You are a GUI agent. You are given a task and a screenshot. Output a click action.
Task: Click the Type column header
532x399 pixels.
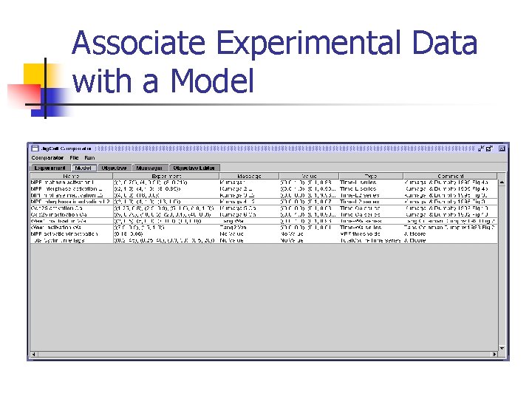point(371,176)
